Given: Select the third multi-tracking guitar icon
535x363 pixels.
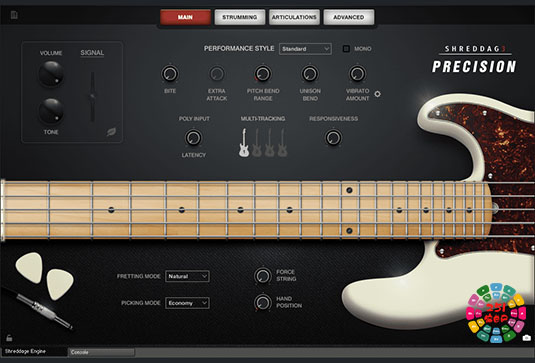Looking at the screenshot, I should [270, 143].
